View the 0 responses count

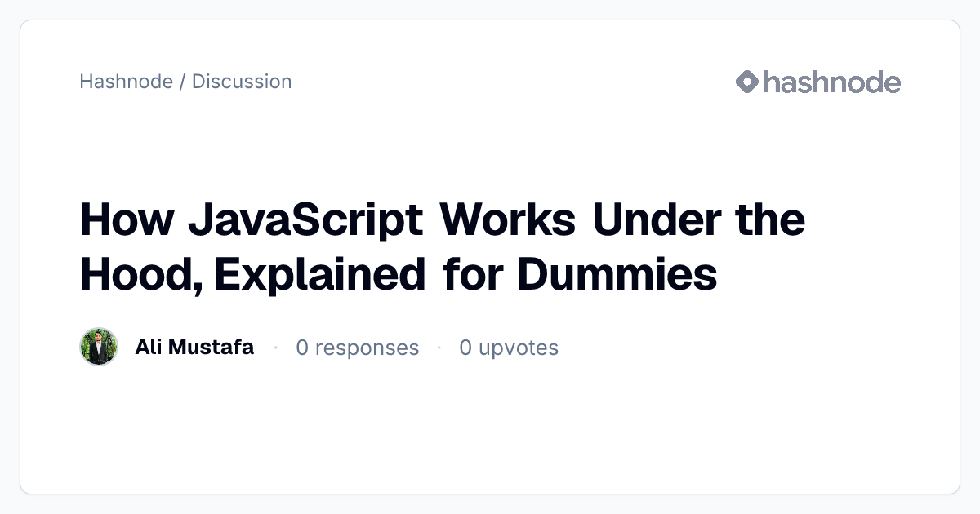(x=357, y=348)
